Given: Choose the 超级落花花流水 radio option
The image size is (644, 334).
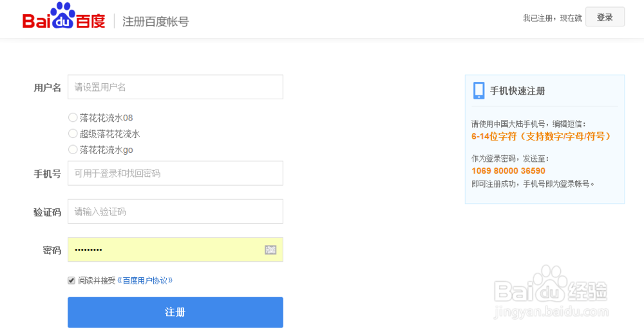Looking at the screenshot, I should pyautogui.click(x=73, y=134).
